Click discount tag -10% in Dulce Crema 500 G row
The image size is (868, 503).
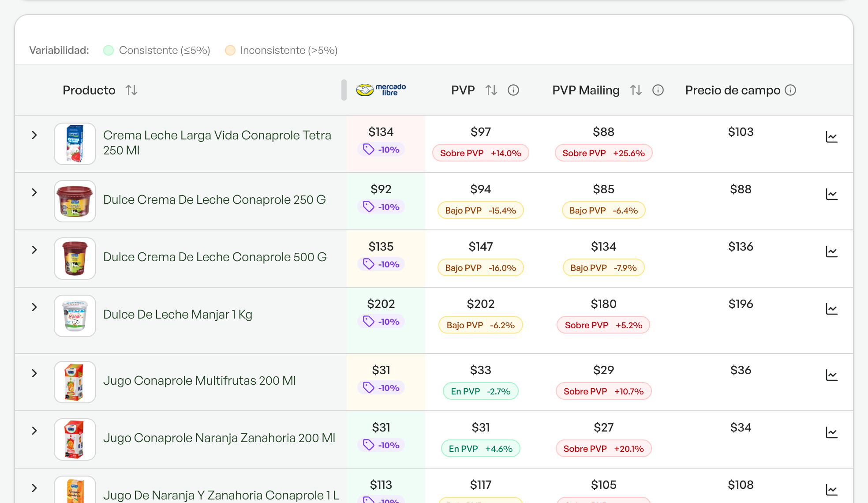(x=381, y=264)
